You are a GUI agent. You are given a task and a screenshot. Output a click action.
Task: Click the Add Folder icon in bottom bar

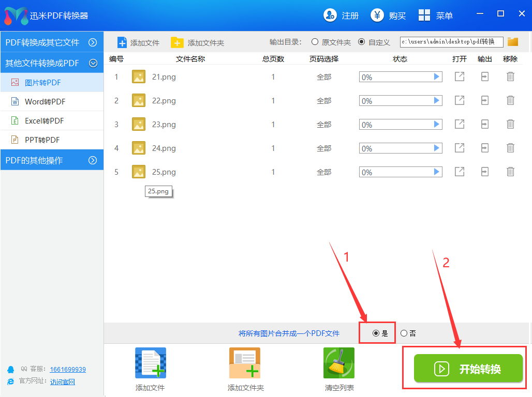tap(245, 363)
